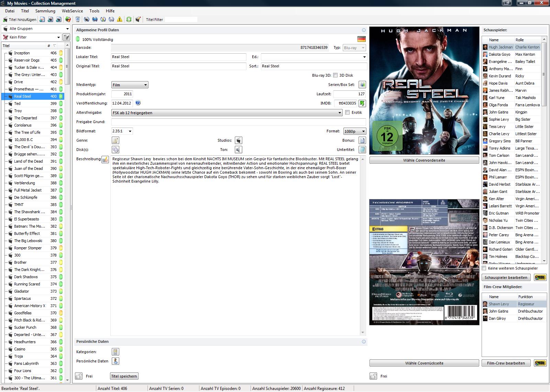Click the Real Steel front cover image
Screen dimensions: 550x392
424,90
